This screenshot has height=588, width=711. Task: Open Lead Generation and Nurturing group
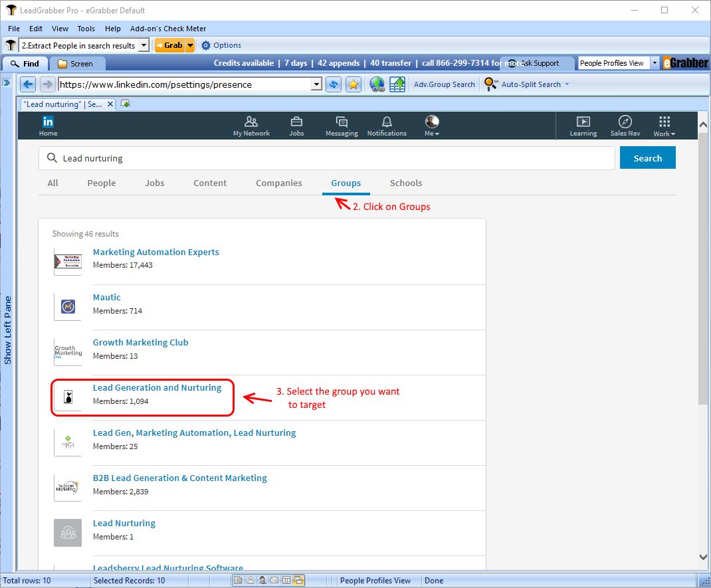click(157, 387)
